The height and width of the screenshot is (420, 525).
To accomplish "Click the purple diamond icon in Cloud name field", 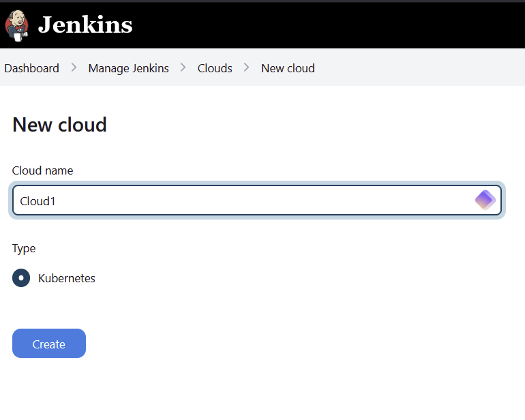I will pyautogui.click(x=485, y=200).
